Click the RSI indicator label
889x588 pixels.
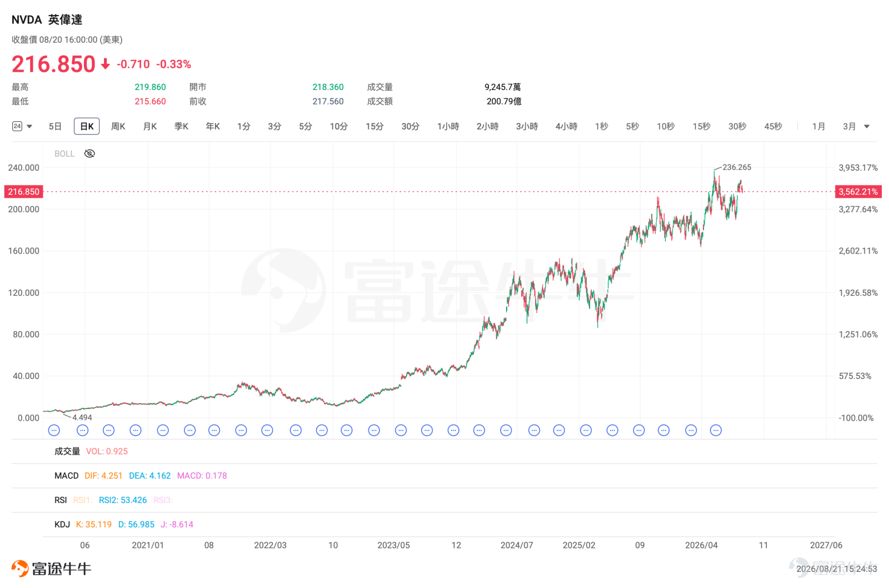(x=61, y=500)
